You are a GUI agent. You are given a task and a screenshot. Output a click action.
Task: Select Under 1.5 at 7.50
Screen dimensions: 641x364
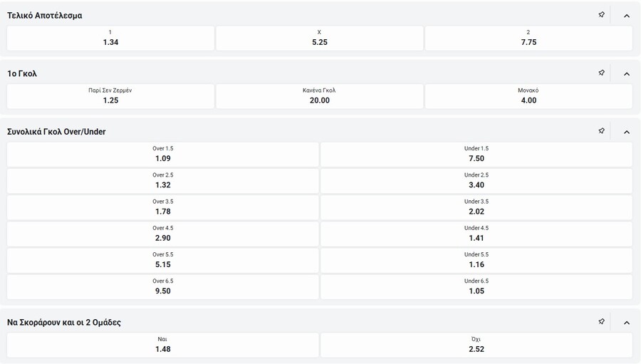pos(476,154)
